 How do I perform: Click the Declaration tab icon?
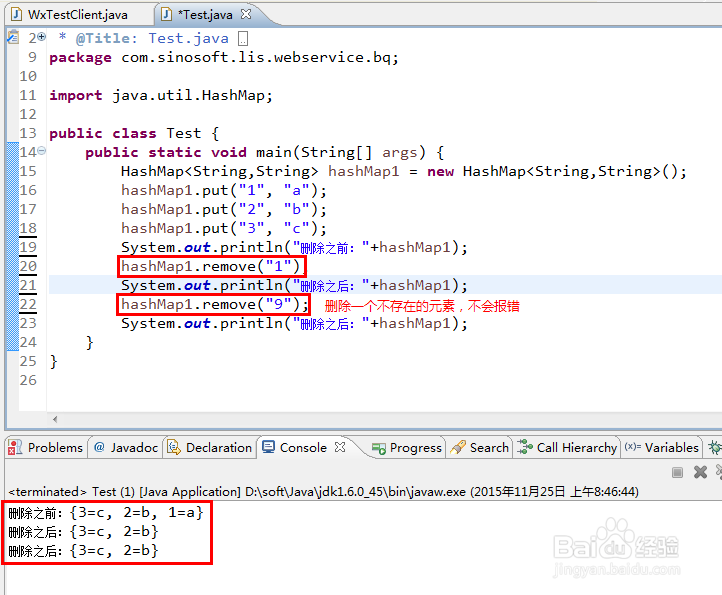tap(174, 447)
